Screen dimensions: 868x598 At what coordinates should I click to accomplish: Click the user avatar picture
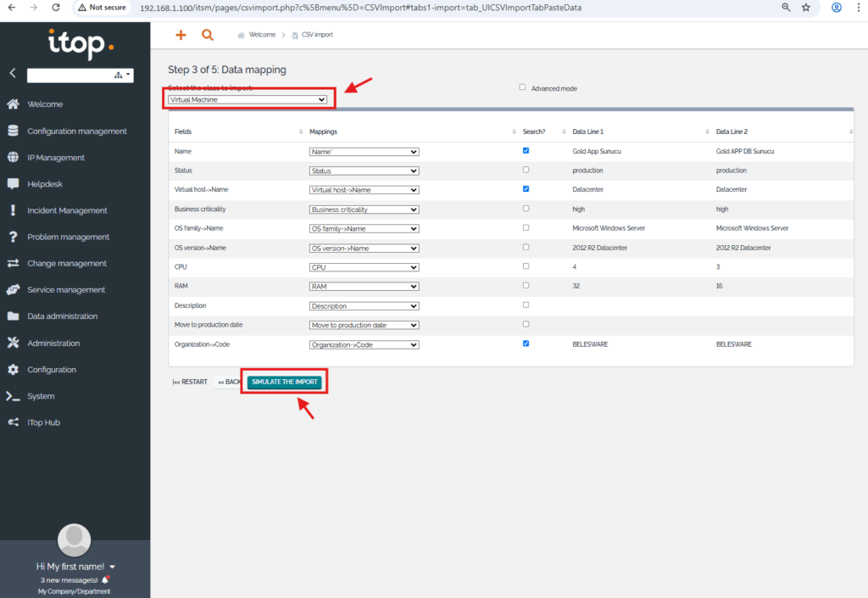(x=74, y=539)
